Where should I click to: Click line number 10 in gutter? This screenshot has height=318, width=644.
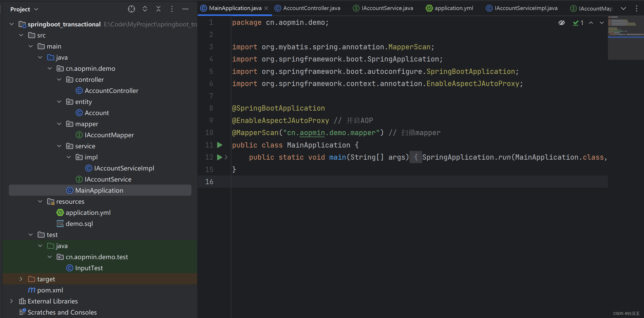coord(209,133)
